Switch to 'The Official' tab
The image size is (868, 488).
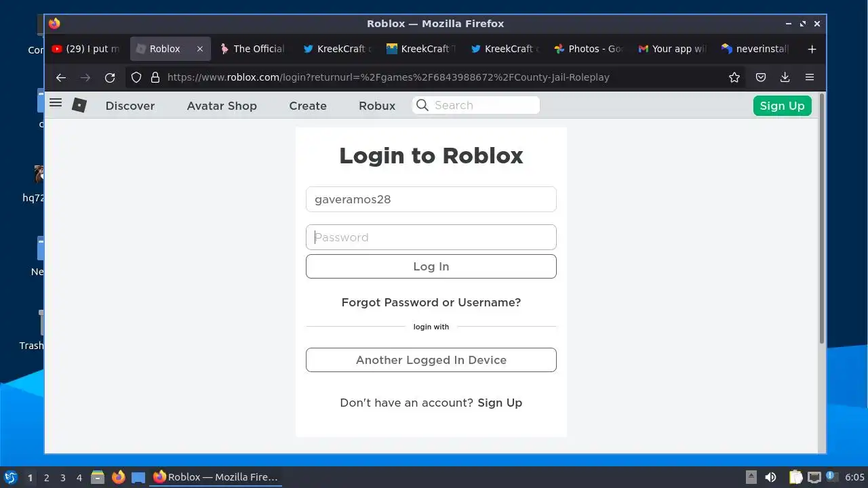pyautogui.click(x=252, y=49)
